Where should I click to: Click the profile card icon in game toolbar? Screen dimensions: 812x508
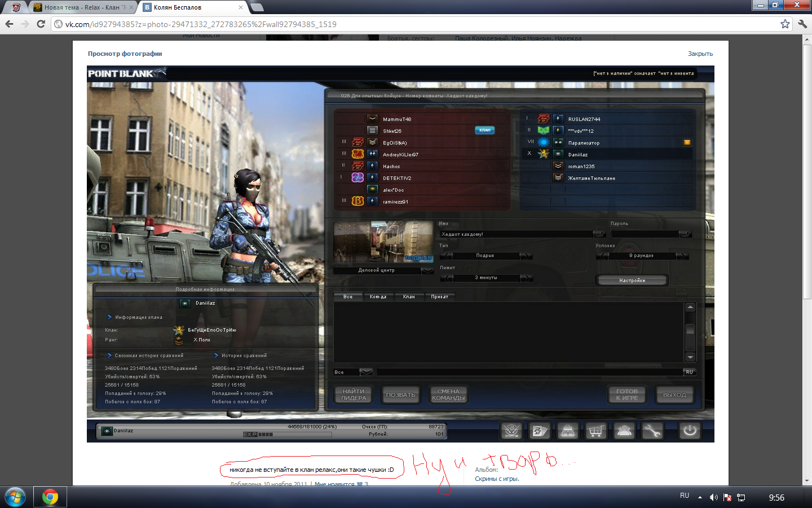(x=539, y=431)
